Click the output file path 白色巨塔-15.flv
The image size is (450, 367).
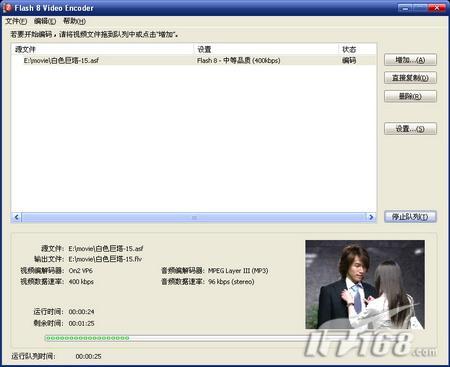[105, 259]
